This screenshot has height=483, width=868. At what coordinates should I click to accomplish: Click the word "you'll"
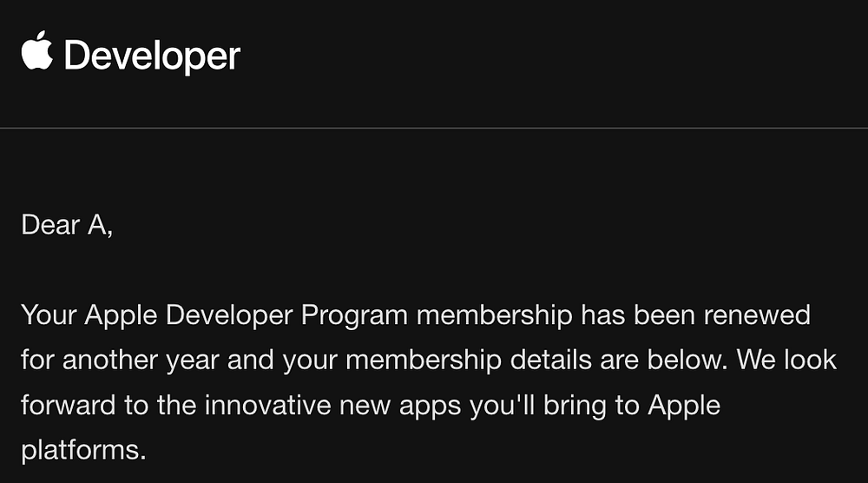click(502, 406)
